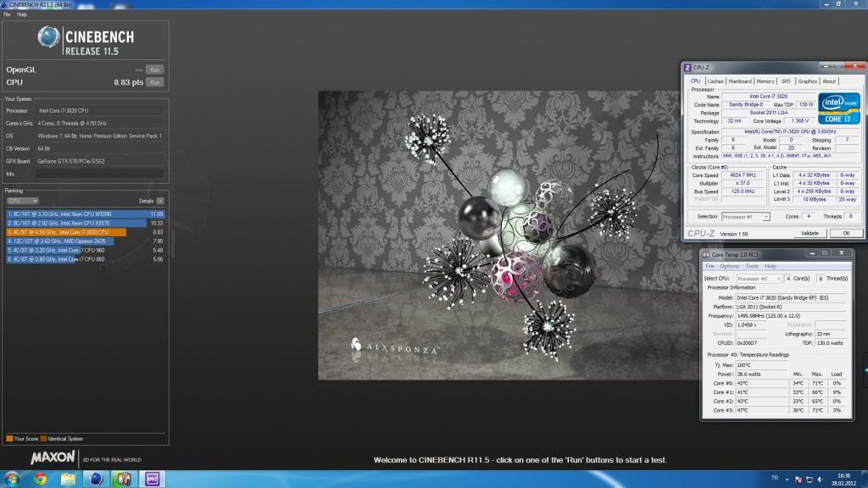Image resolution: width=868 pixels, height=488 pixels.
Task: Click CPU-Z Name field Intel Core i7 3820
Action: [768, 97]
